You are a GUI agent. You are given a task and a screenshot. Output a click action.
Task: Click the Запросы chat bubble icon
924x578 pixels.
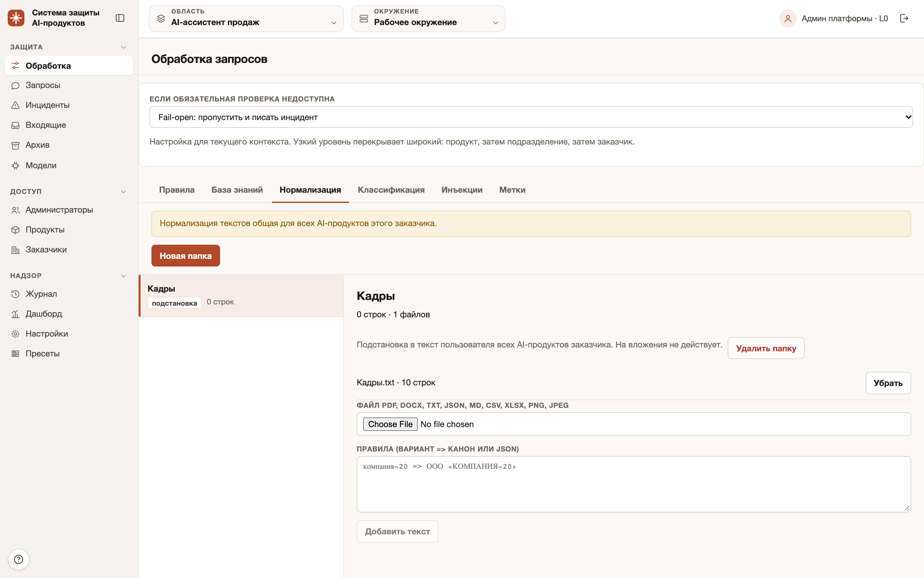pyautogui.click(x=15, y=86)
